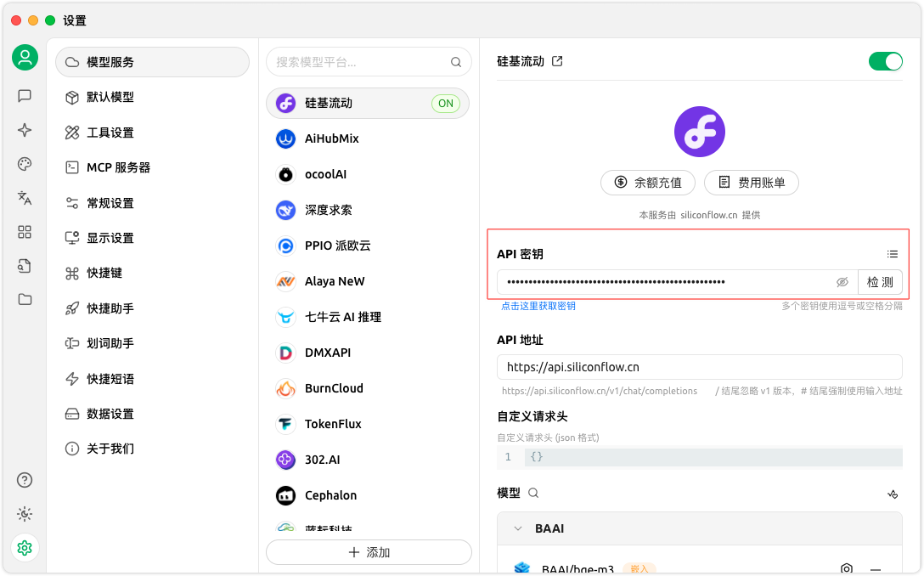Open 工具设置 settings menu

point(152,133)
